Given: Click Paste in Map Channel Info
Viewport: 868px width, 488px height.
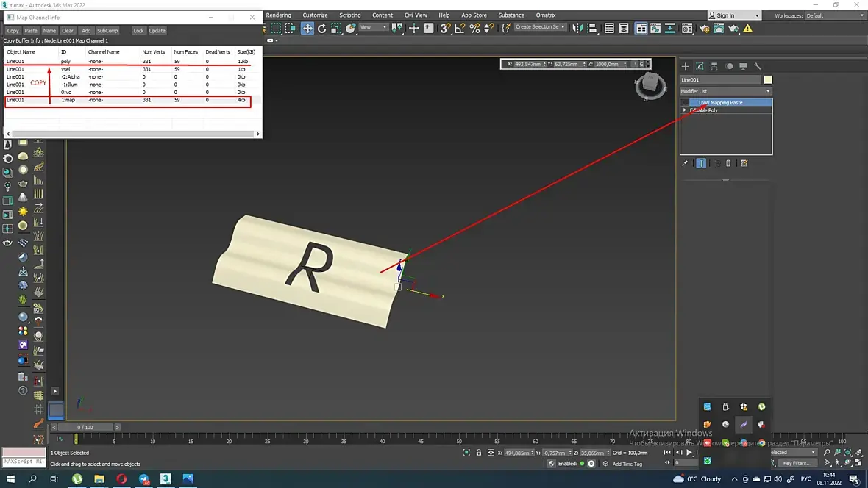Looking at the screenshot, I should [x=31, y=31].
